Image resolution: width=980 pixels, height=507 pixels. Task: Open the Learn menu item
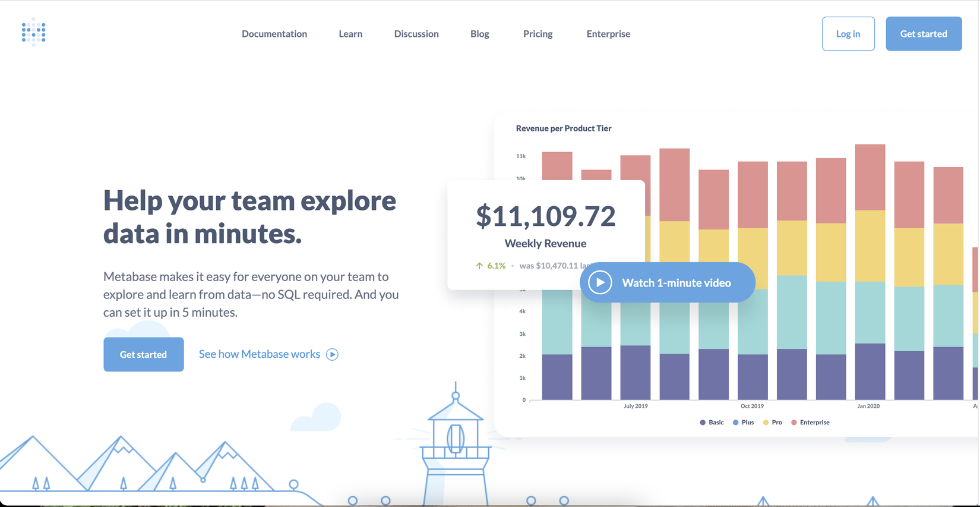350,34
